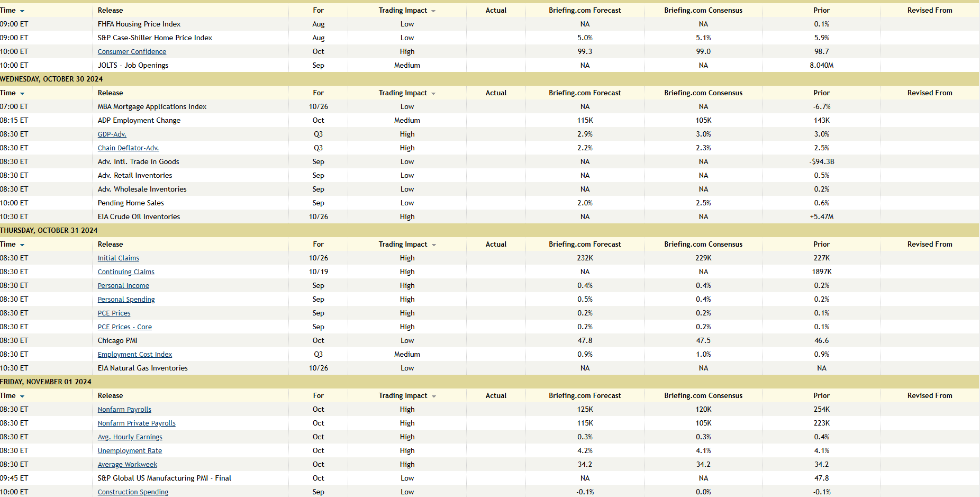Open the PCE Prices link
The width and height of the screenshot is (980, 497).
pos(114,313)
